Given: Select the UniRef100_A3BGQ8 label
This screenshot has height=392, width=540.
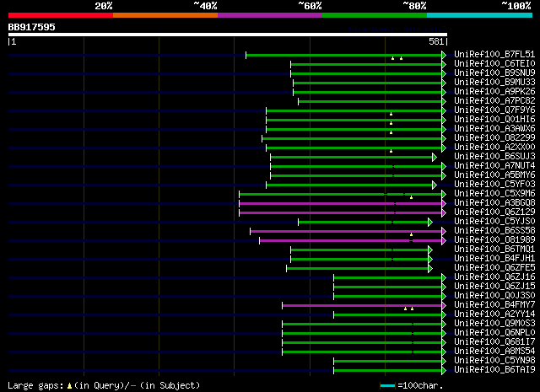Looking at the screenshot, I should [x=494, y=202].
